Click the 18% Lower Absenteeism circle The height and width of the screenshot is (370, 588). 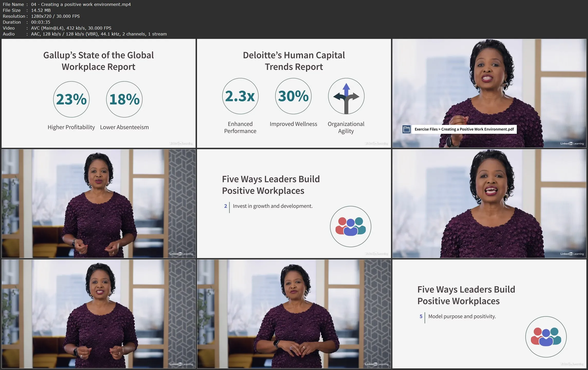click(124, 99)
